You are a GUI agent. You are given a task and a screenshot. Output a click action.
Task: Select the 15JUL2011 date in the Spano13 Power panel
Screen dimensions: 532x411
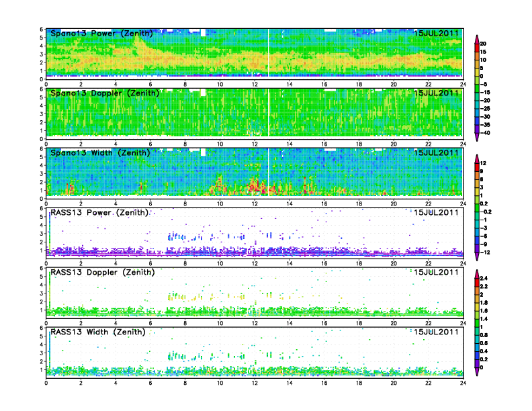click(x=436, y=34)
